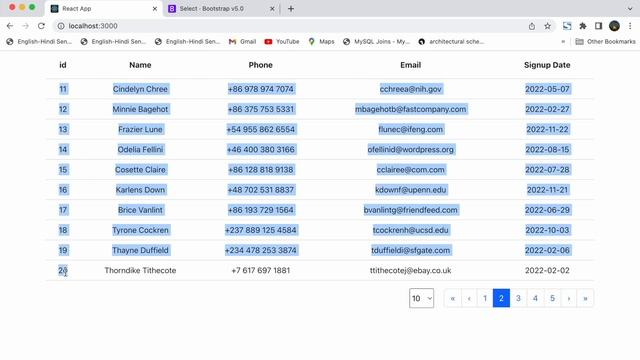This screenshot has width=640, height=360.
Task: Click the email ttithecotej@ebay.co.uk
Action: pyautogui.click(x=411, y=270)
